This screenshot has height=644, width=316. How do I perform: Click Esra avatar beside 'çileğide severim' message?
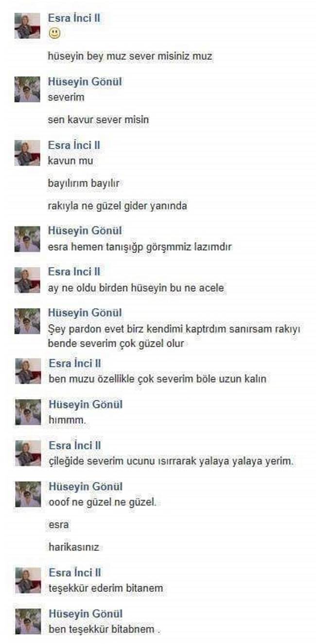coord(28,453)
